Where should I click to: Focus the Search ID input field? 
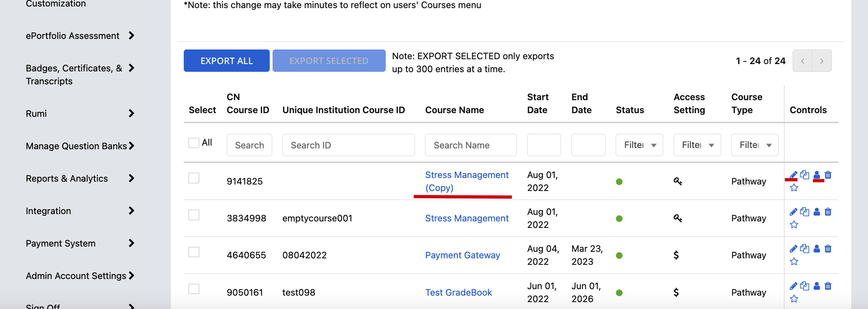point(348,145)
